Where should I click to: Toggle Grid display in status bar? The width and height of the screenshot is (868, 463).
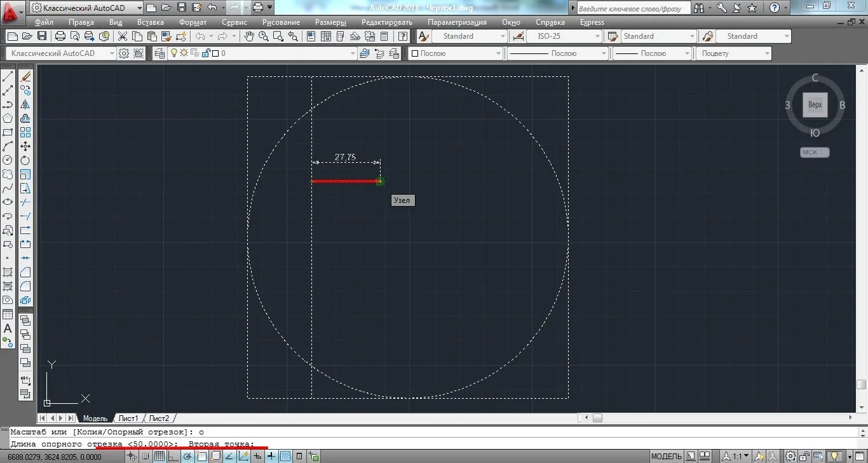tap(159, 456)
